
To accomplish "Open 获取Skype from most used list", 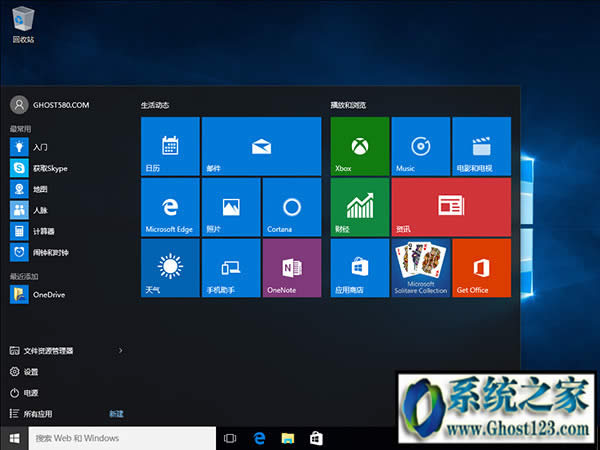I will pos(48,168).
